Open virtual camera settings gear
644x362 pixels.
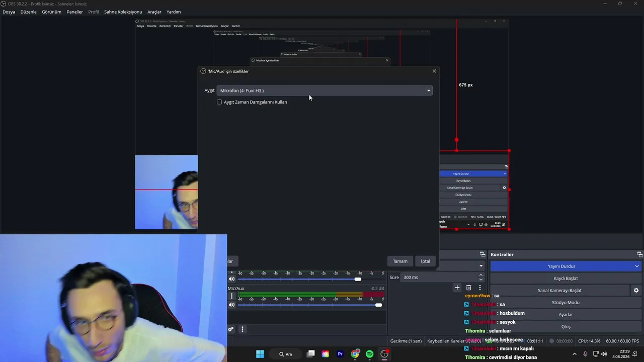[x=636, y=290]
